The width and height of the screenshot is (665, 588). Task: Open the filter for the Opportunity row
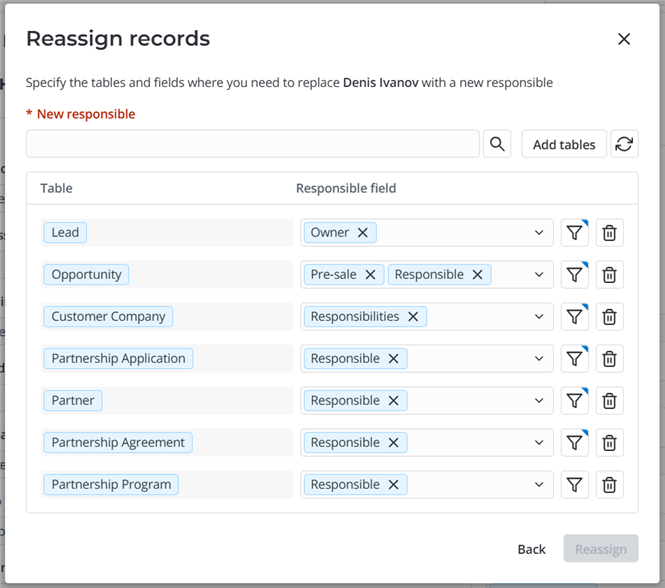point(574,275)
